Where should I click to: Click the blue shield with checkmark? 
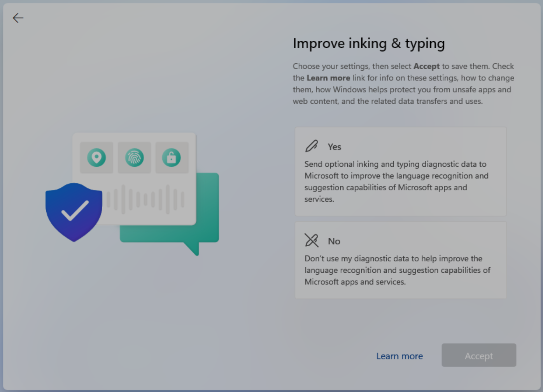pos(74,212)
